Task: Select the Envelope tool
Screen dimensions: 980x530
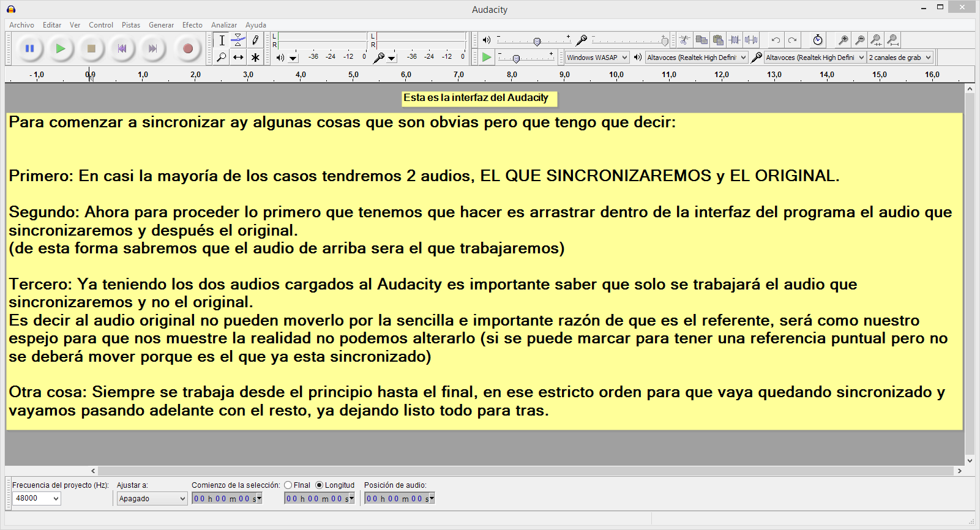Action: click(x=238, y=40)
